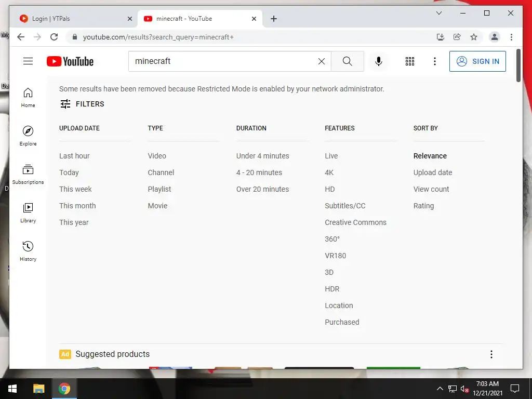Enable the Subtitles/CC filter

(345, 206)
